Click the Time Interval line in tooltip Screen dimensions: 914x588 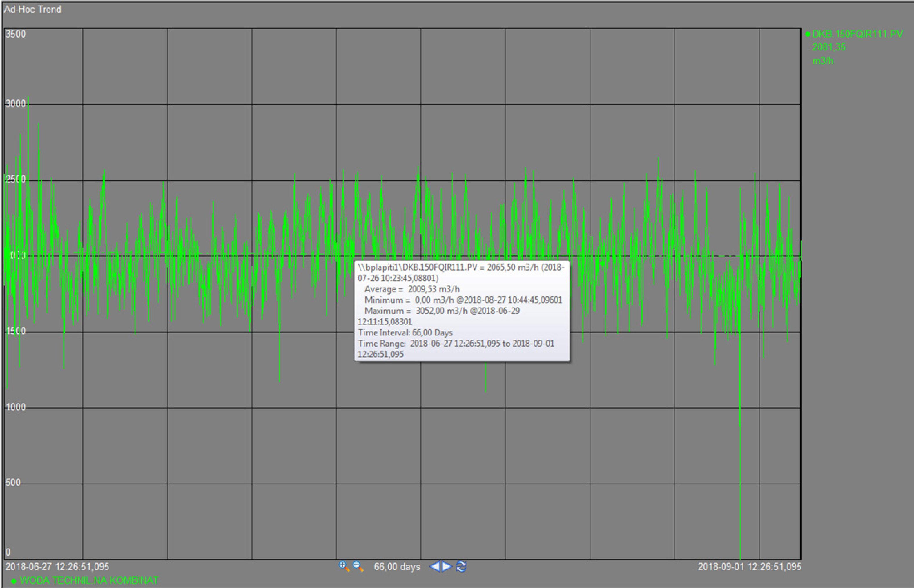405,333
